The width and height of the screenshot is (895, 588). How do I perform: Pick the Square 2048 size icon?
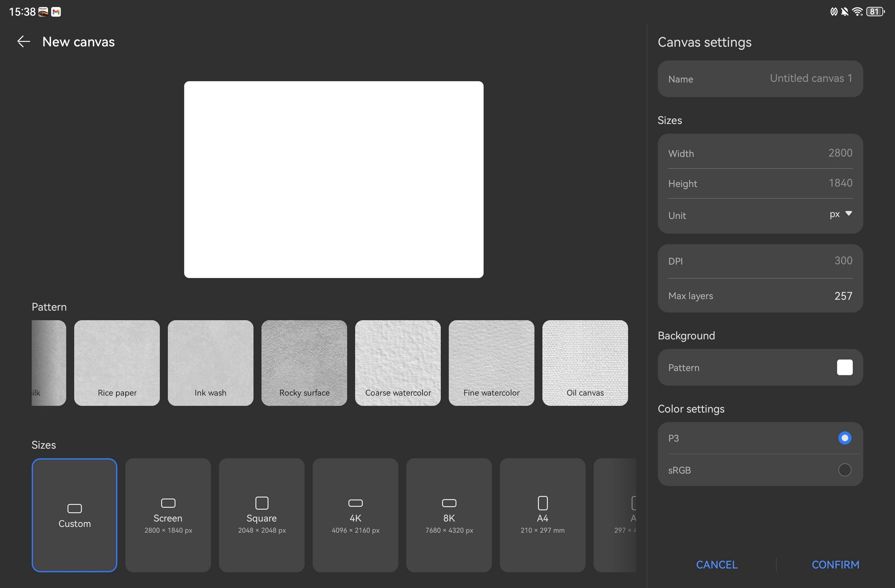[x=262, y=503]
